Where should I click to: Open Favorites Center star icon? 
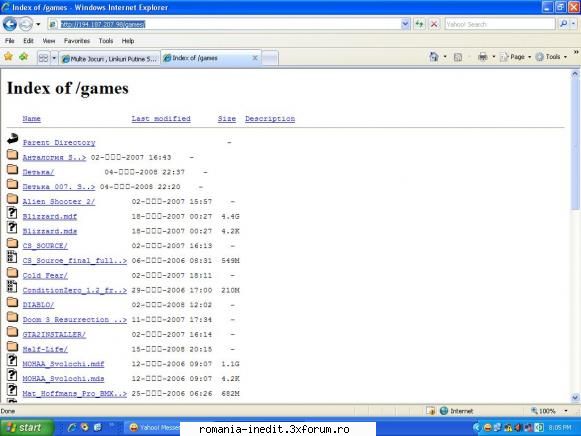(x=9, y=57)
